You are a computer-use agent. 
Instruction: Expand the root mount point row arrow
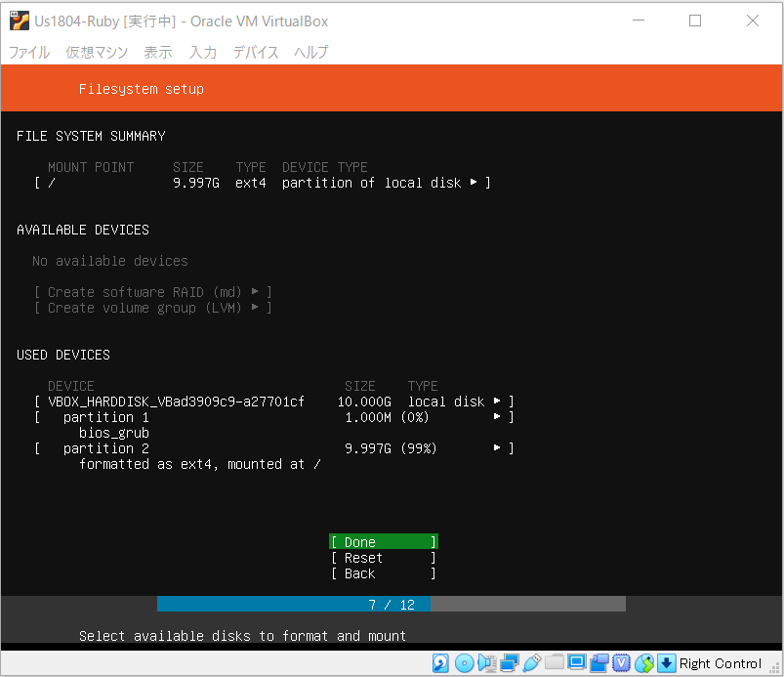point(474,183)
